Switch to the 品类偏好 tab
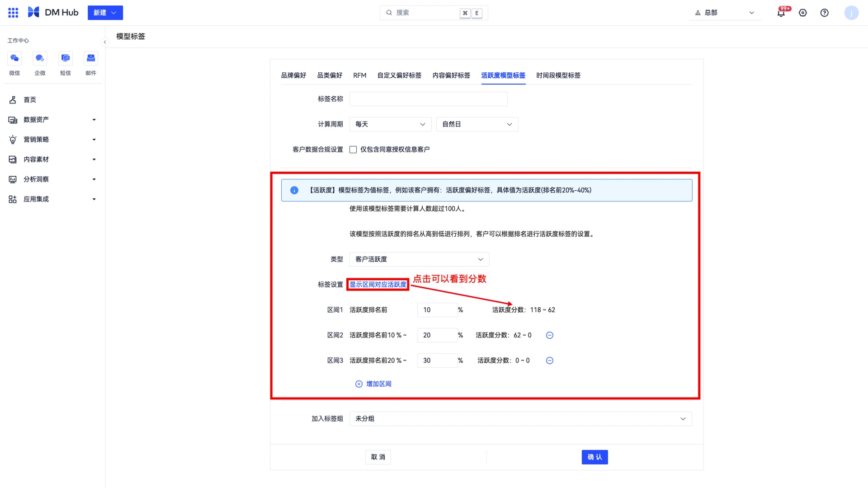The width and height of the screenshot is (868, 488). click(x=330, y=75)
